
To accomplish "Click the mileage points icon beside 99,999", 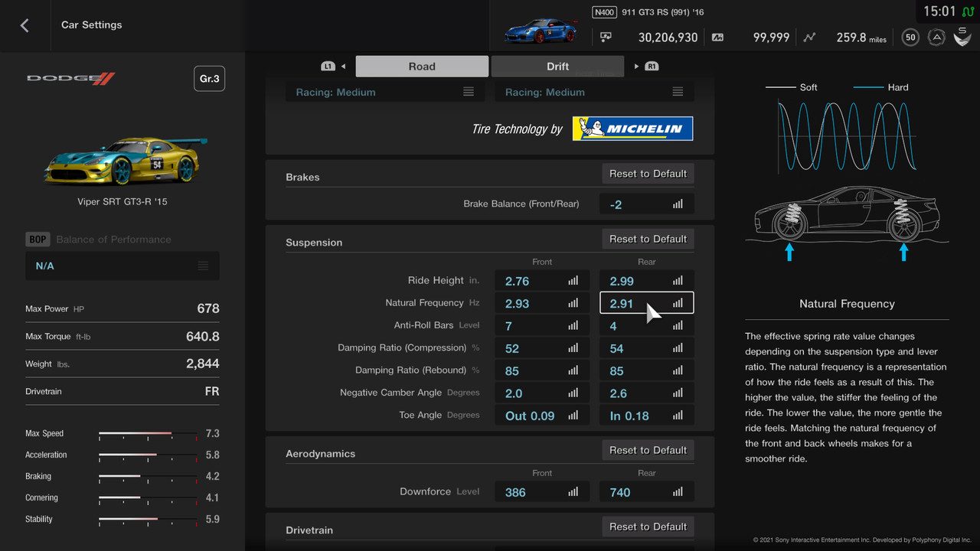I will pyautogui.click(x=717, y=37).
